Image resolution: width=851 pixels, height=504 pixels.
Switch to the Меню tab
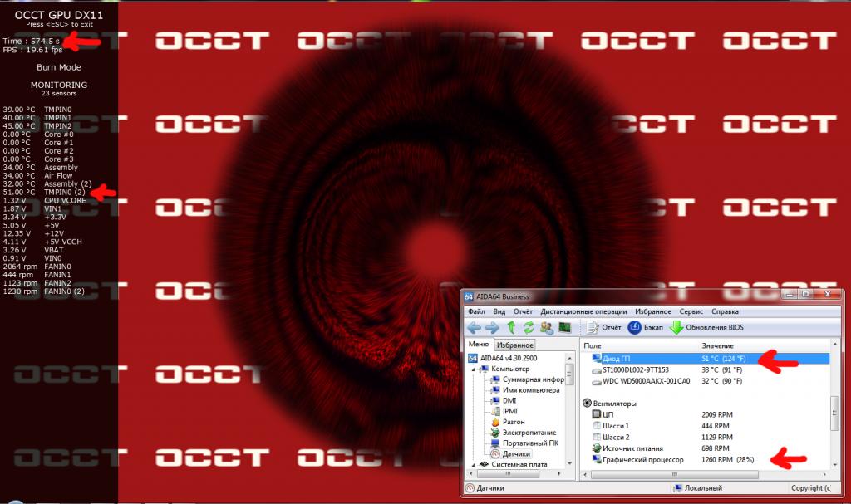pyautogui.click(x=479, y=344)
